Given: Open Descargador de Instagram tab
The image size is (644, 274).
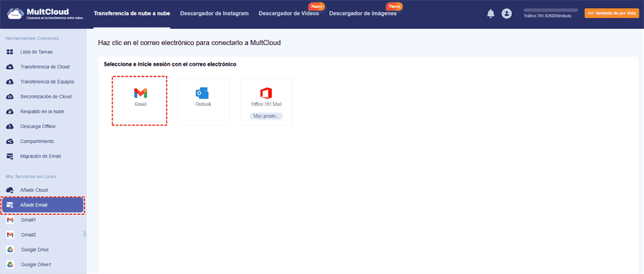Looking at the screenshot, I should pos(214,14).
